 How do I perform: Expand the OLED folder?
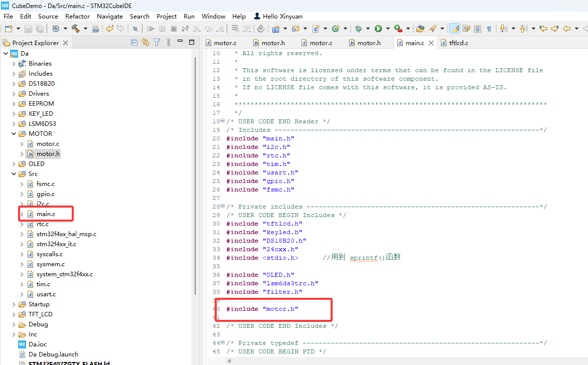[14, 164]
